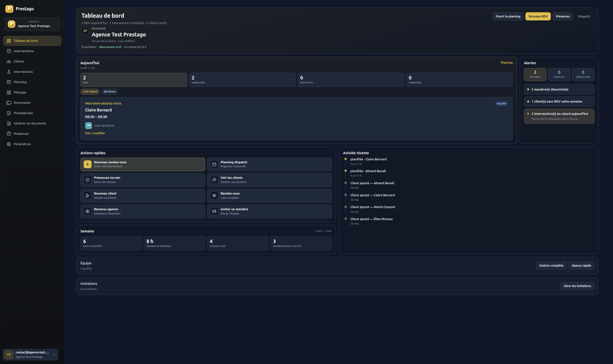Click the Paramètres gear icon
613x364 pixels.
click(9, 144)
